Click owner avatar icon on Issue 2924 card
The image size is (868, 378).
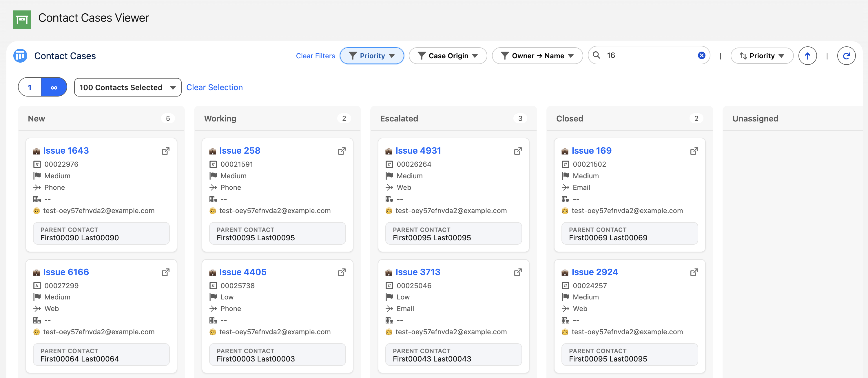click(565, 332)
